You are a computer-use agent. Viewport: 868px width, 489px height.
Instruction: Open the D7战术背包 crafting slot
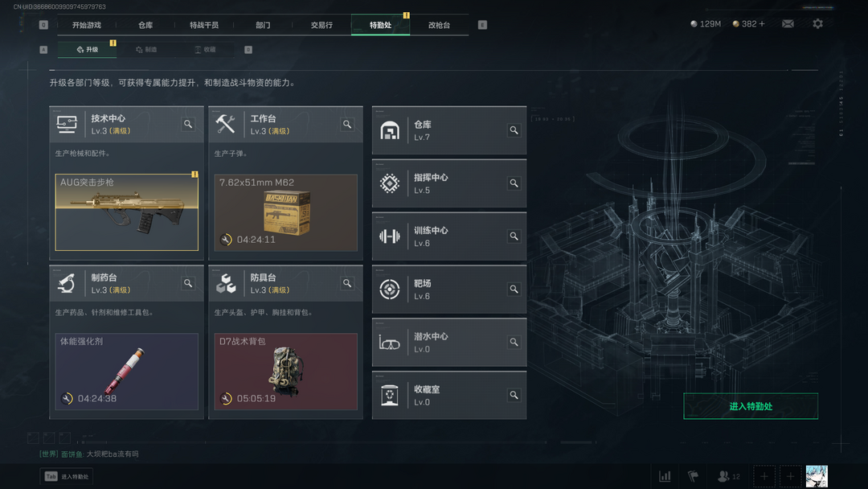coord(285,372)
